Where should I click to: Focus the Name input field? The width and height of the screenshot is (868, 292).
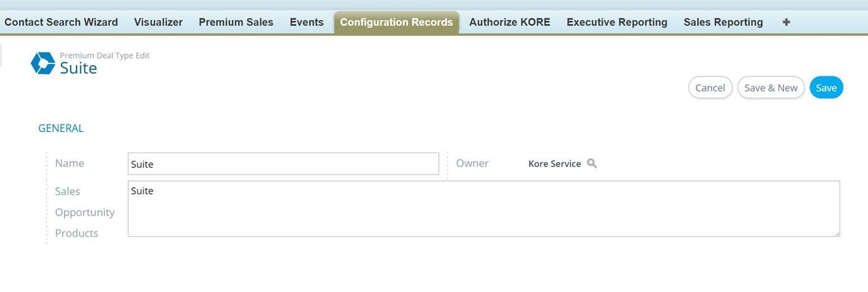click(x=283, y=164)
